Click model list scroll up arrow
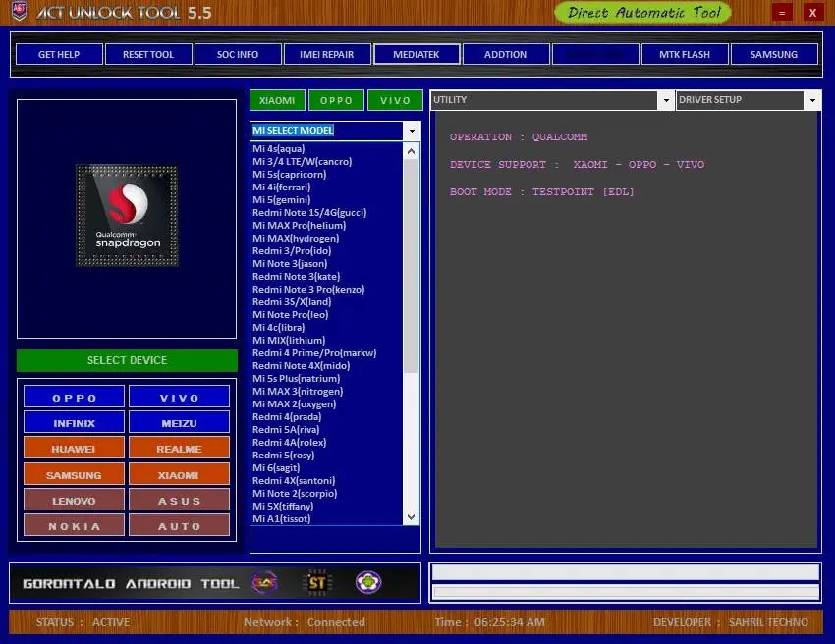The image size is (835, 644). click(411, 152)
